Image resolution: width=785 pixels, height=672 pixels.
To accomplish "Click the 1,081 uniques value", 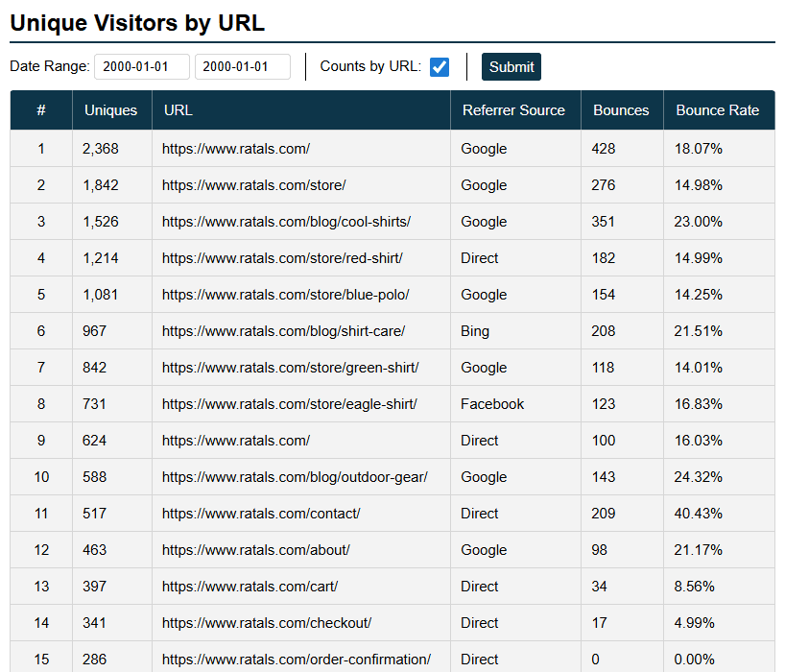I will (101, 295).
